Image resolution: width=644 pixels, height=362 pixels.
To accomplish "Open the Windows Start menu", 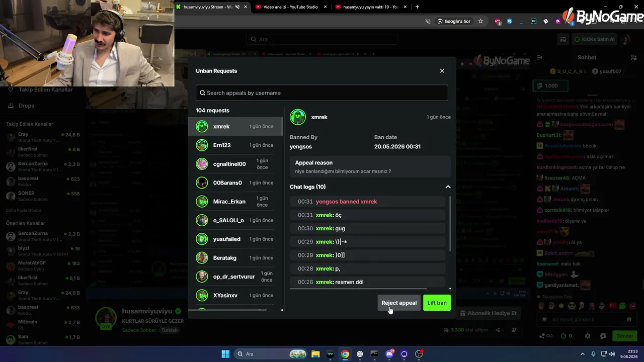I will point(225,354).
